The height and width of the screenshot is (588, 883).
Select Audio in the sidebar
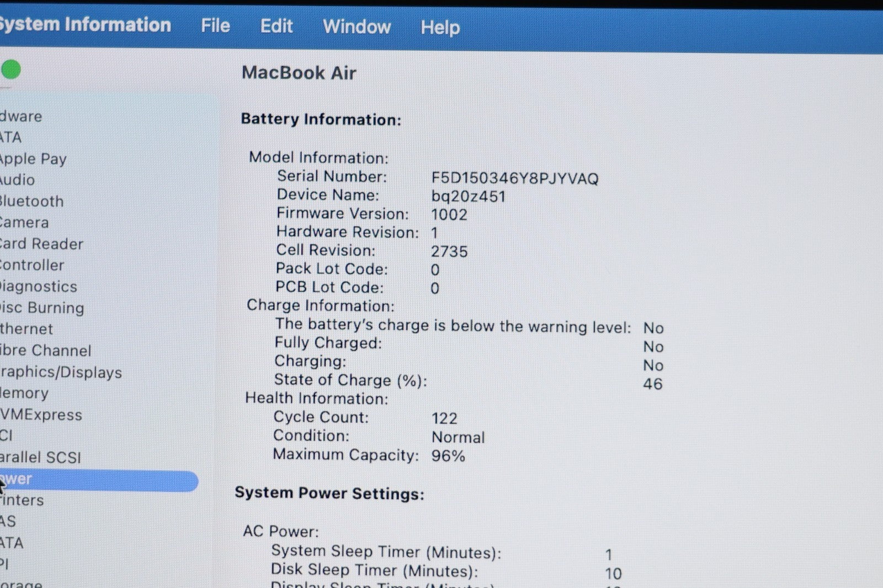tap(18, 180)
